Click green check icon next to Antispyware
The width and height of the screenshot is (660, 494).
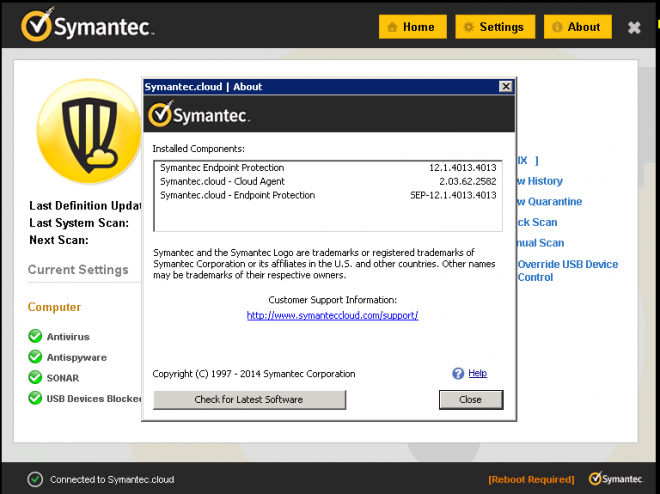point(35,356)
